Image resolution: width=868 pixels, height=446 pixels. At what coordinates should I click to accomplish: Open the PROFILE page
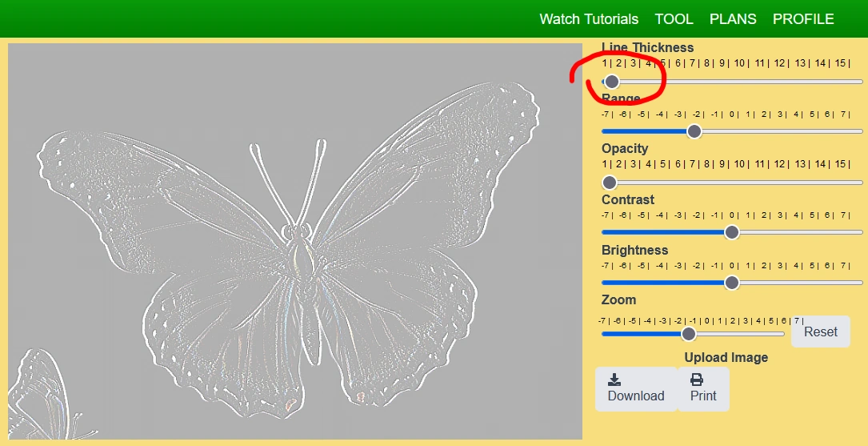803,19
